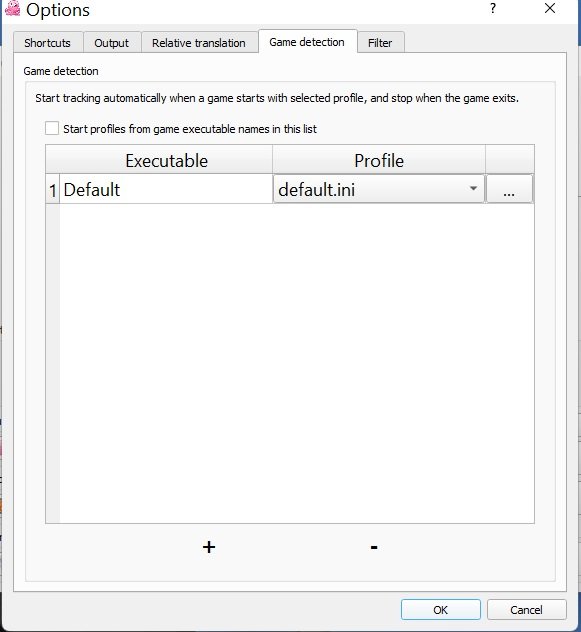This screenshot has width=581, height=632.
Task: Click the ellipsis browse button in row 1
Action: tap(509, 189)
